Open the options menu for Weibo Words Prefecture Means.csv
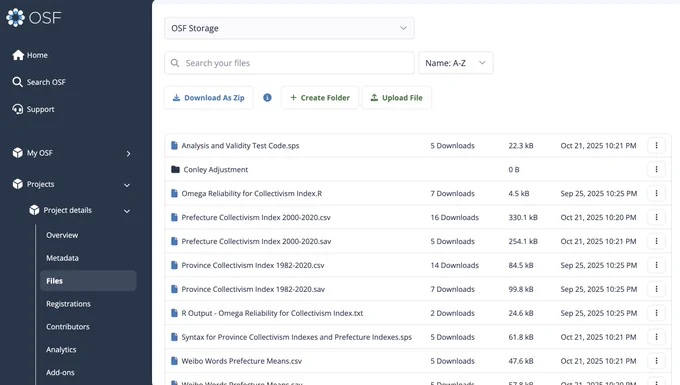This screenshot has width=680, height=385. coord(656,361)
